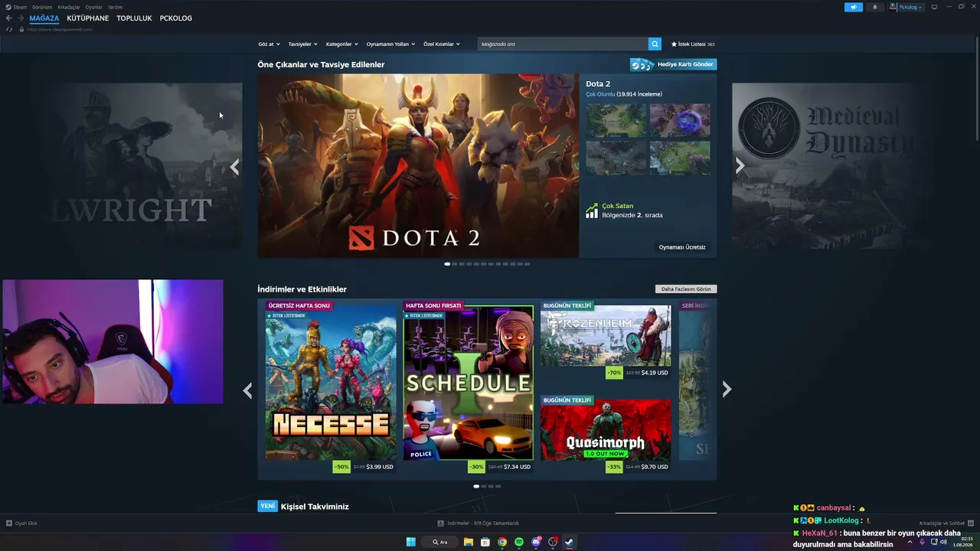Open the volume control in the system tray

pos(944,542)
